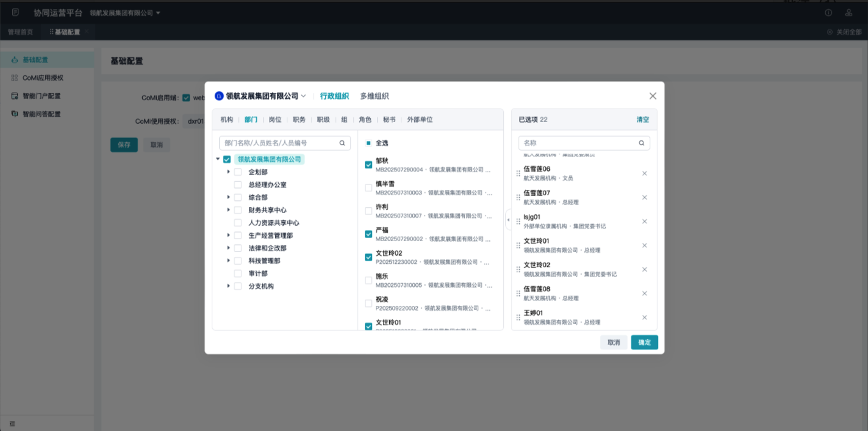Viewport: 868px width, 431px height.
Task: Click drag handle beside 伍雪莲08
Action: [518, 294]
